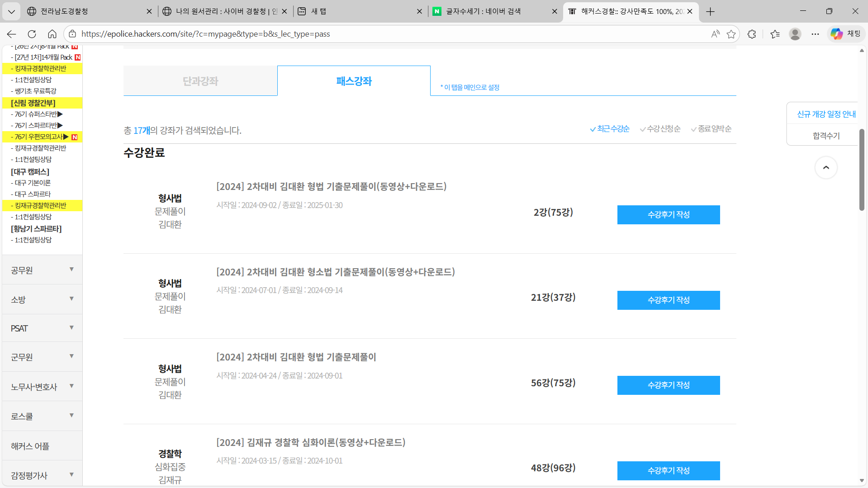The height and width of the screenshot is (488, 868).
Task: Click the browser back arrow icon
Action: tap(11, 34)
